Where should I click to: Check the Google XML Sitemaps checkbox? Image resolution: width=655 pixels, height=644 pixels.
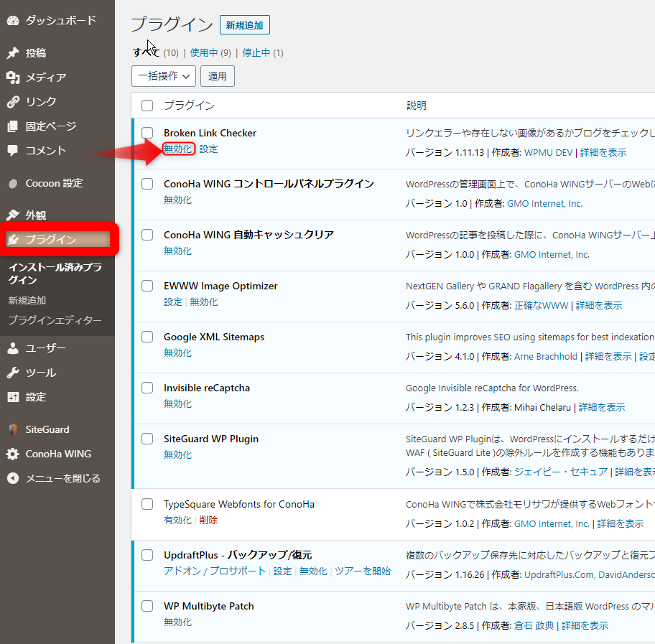(147, 337)
